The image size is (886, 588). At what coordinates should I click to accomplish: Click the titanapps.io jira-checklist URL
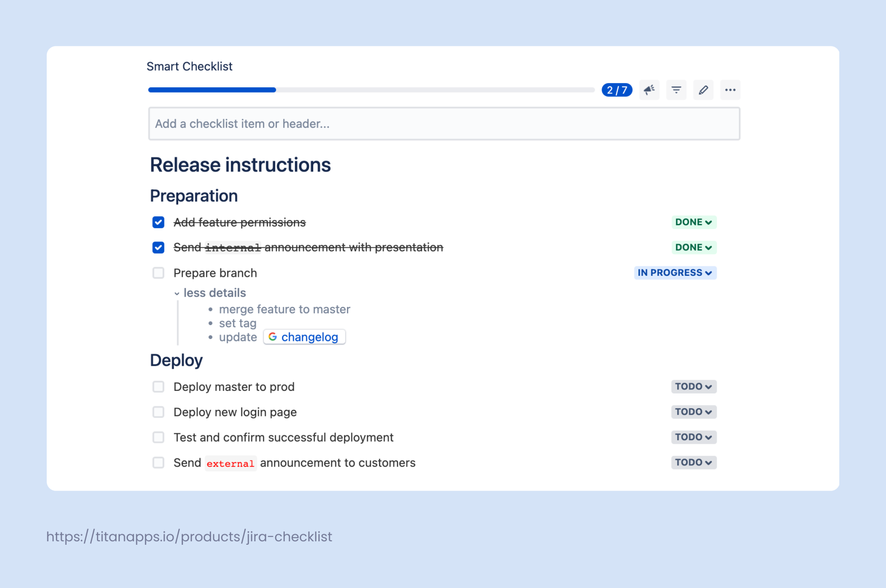(x=189, y=536)
